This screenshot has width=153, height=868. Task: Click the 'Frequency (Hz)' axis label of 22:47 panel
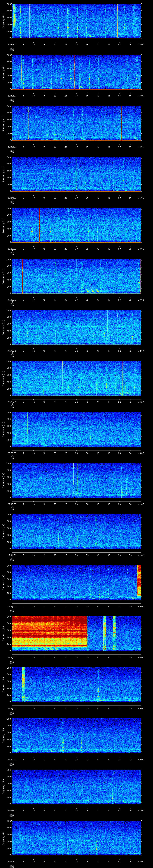point(3,838)
